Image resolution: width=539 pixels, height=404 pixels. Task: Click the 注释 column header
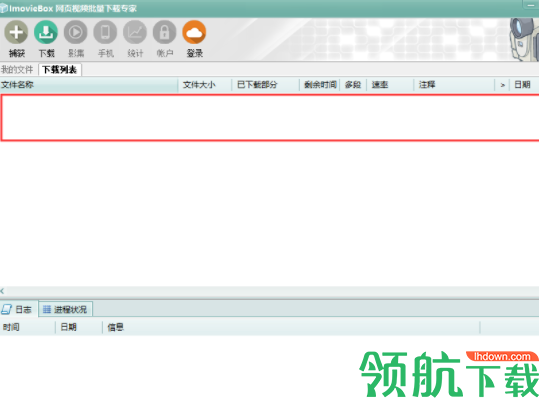[454, 85]
